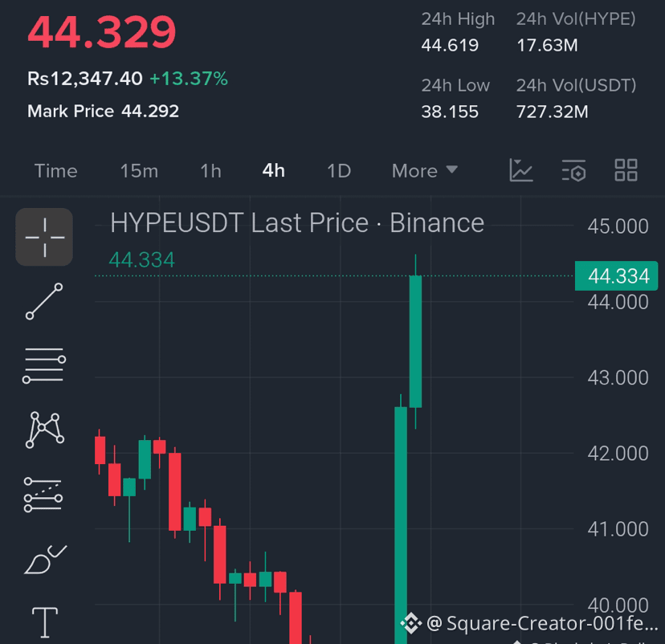Click the HYPEUSDT Last Price Binance title
This screenshot has height=644, width=665.
click(297, 223)
